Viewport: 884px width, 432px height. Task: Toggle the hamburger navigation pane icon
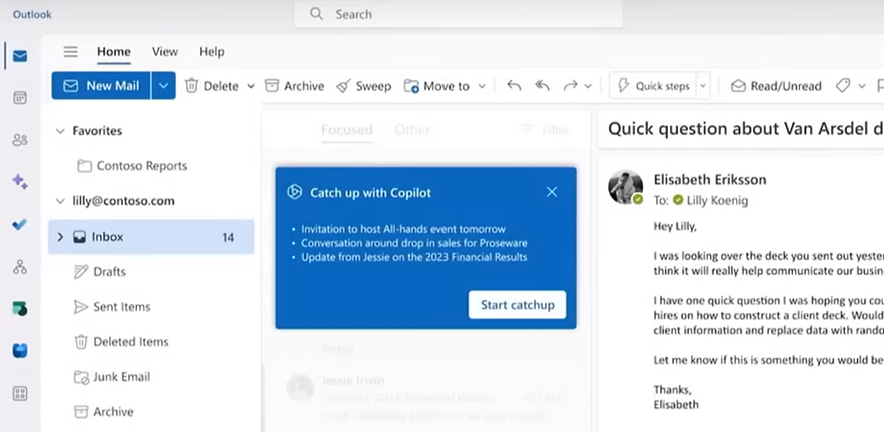pos(70,52)
